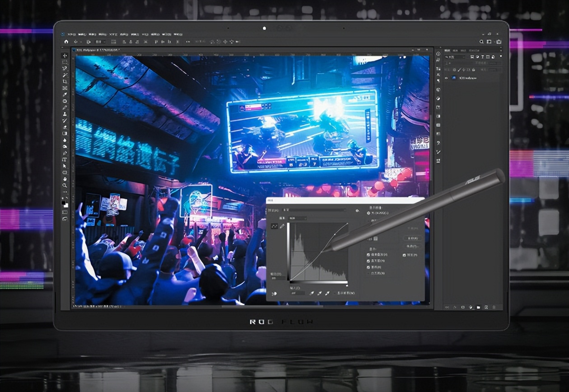Click the new group folder icon in Layers
The image size is (569, 392).
tap(478, 307)
